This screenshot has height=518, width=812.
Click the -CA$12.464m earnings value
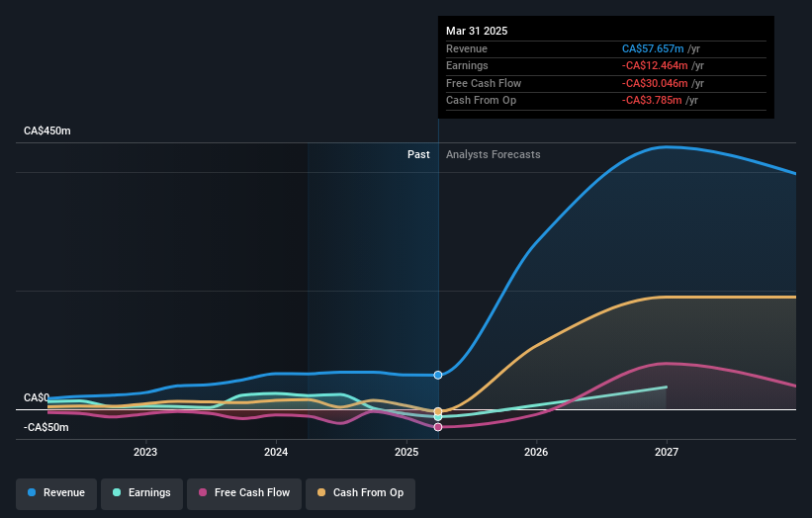tap(655, 65)
